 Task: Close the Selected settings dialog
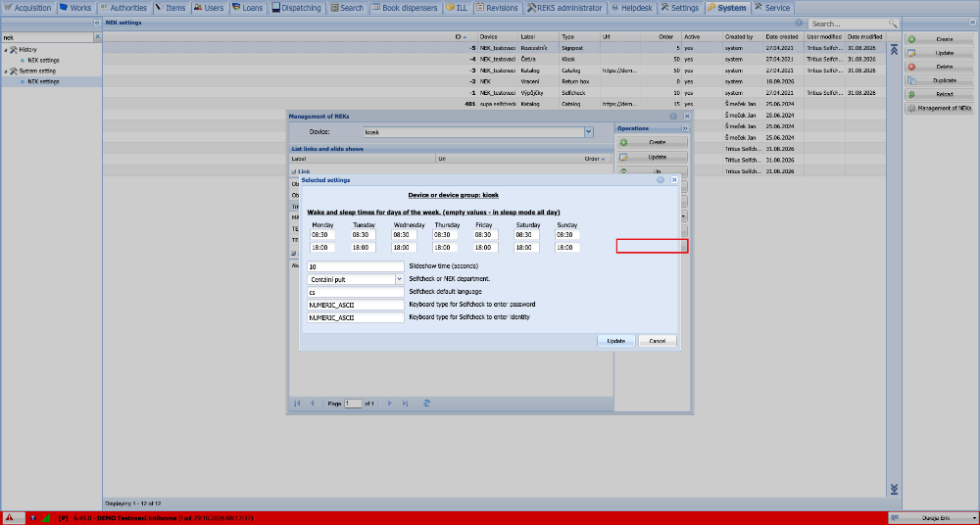tap(674, 180)
